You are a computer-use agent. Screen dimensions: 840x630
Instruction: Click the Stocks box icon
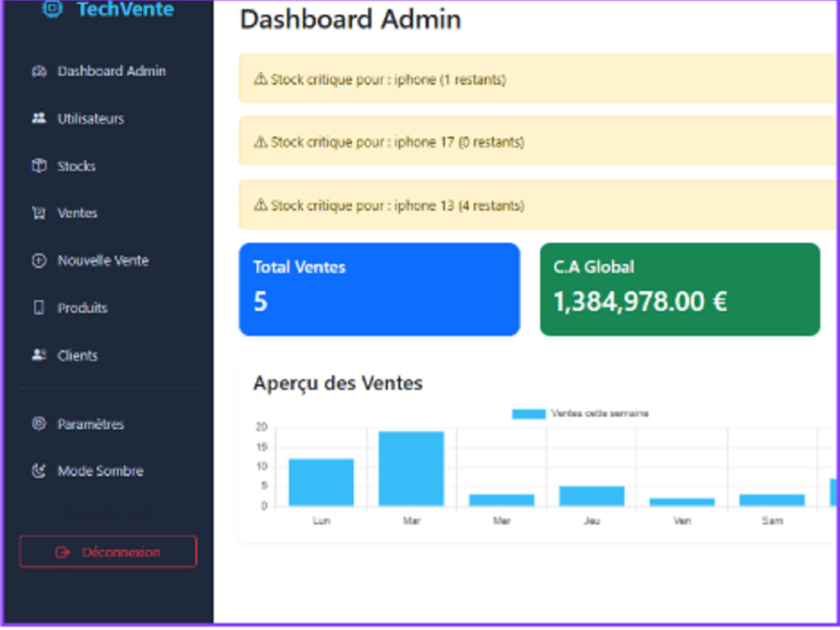click(39, 166)
